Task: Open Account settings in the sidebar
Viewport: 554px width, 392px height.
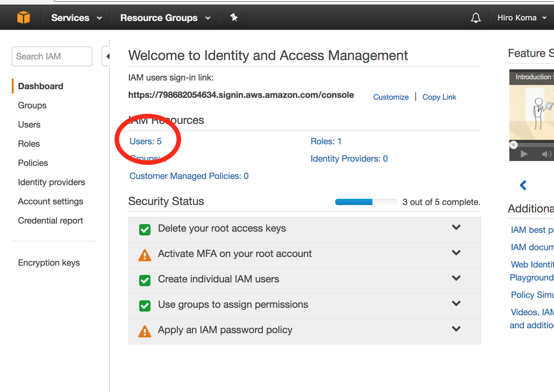Action: point(51,201)
